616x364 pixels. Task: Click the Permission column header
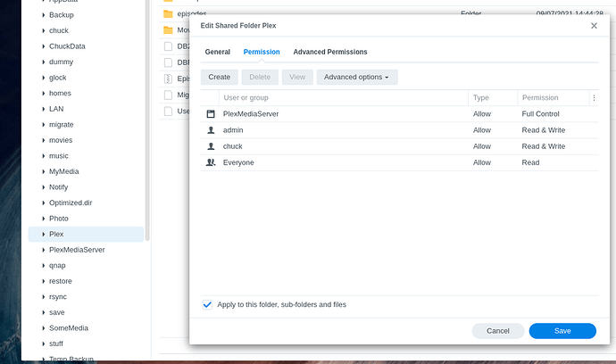(x=554, y=98)
